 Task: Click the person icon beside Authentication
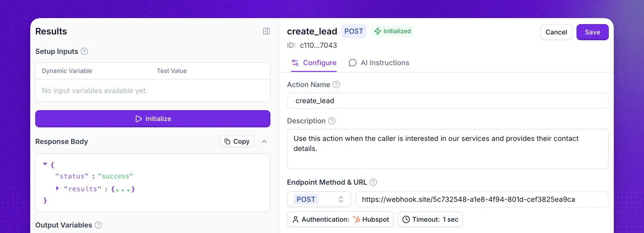coord(295,219)
